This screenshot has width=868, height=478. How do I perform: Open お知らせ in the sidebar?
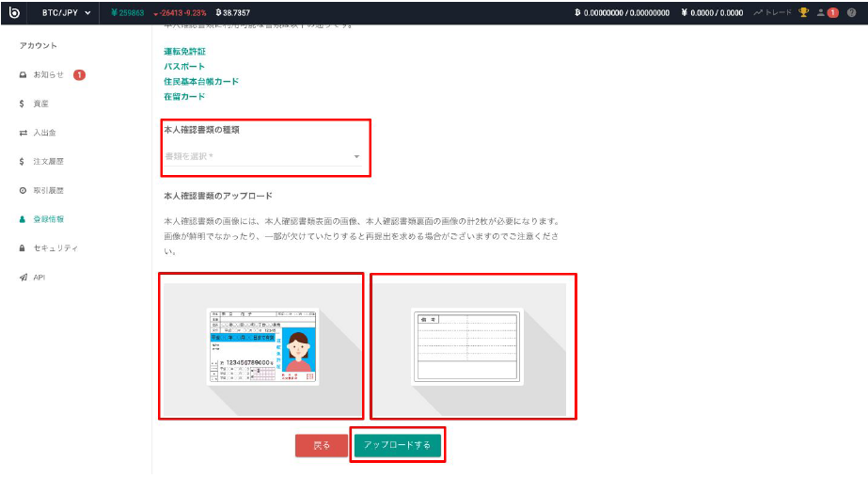point(48,74)
